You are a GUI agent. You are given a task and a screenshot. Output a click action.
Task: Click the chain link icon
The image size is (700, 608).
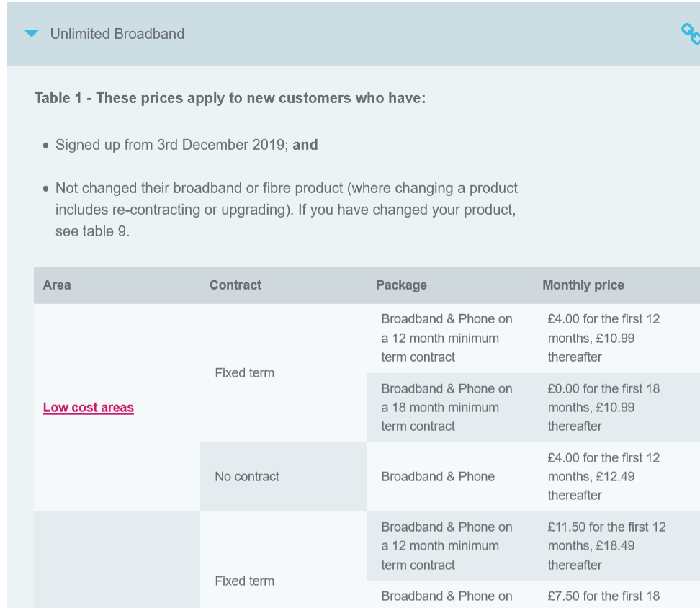click(x=690, y=33)
